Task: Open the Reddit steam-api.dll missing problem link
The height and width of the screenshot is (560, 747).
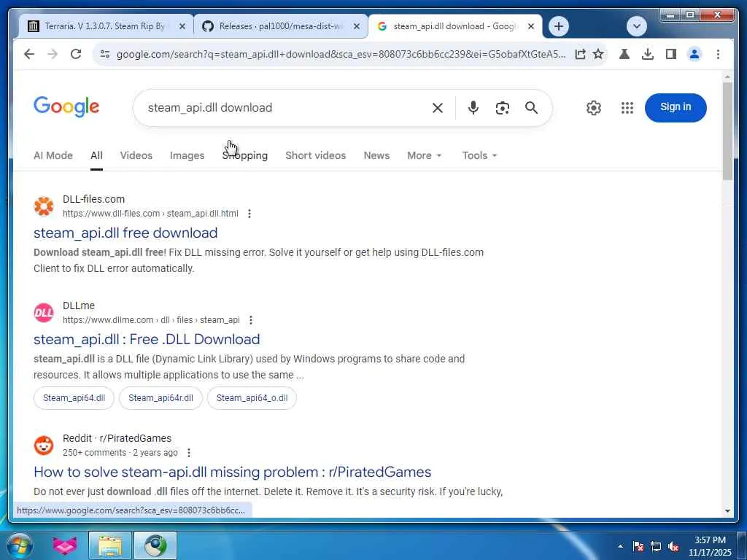Action: pyautogui.click(x=233, y=472)
